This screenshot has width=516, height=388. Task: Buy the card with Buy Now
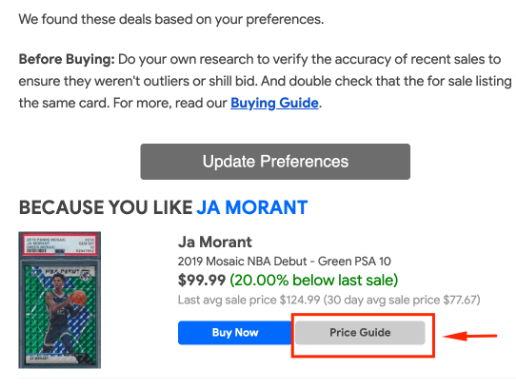point(235,333)
